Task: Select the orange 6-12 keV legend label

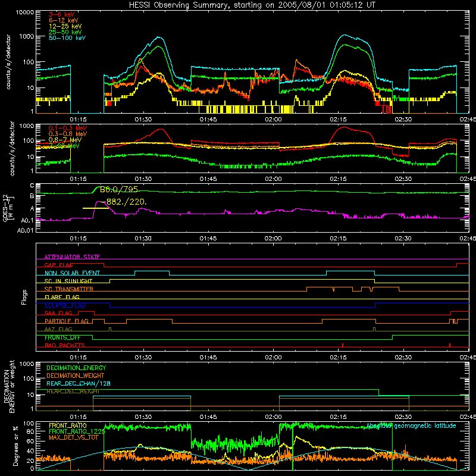Action: [64, 20]
